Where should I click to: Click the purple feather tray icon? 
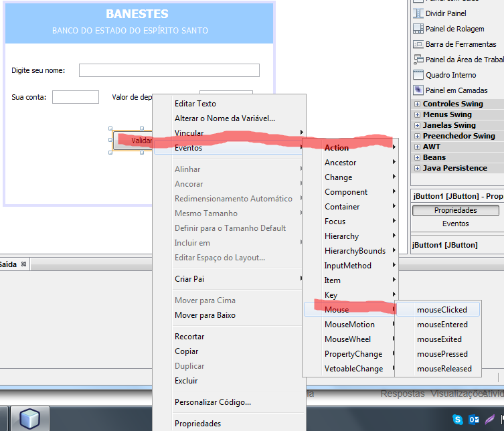tap(489, 420)
